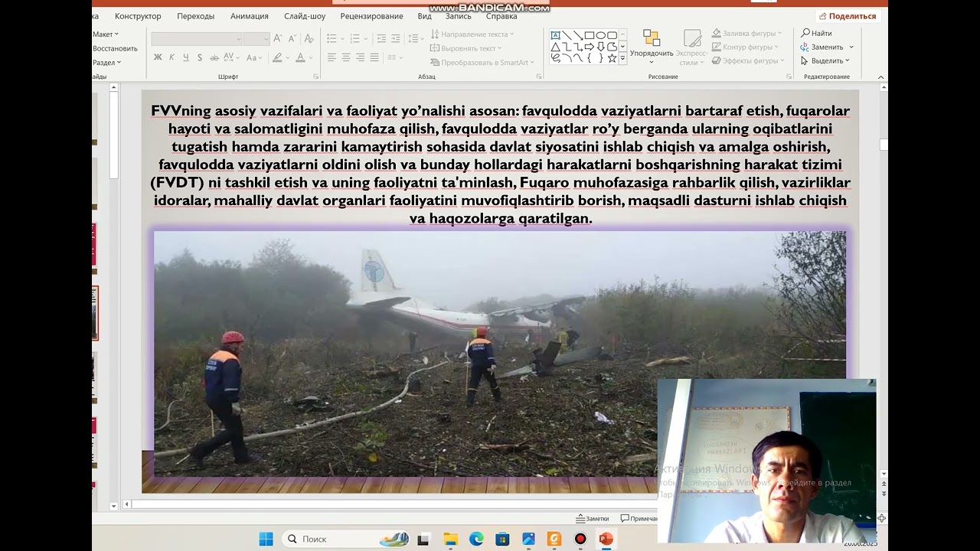Click Поделиться share button
This screenshot has height=551, width=980.
click(x=847, y=16)
